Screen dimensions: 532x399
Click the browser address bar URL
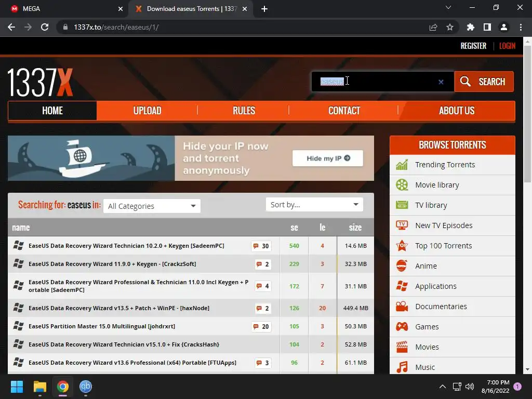click(116, 27)
